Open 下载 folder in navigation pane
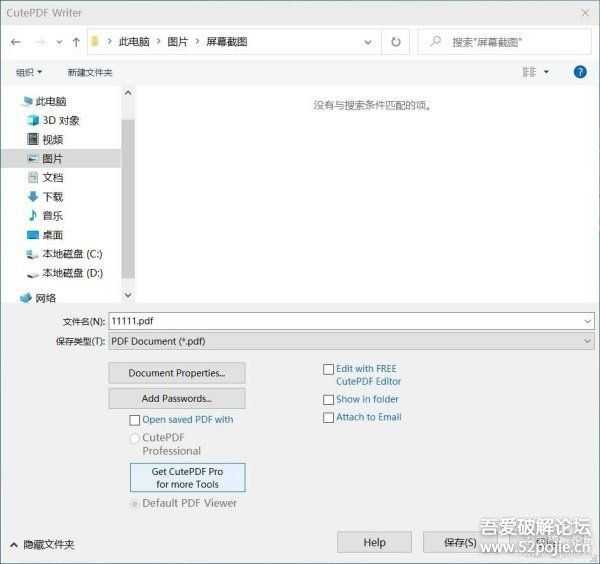The height and width of the screenshot is (564, 600). (52, 197)
